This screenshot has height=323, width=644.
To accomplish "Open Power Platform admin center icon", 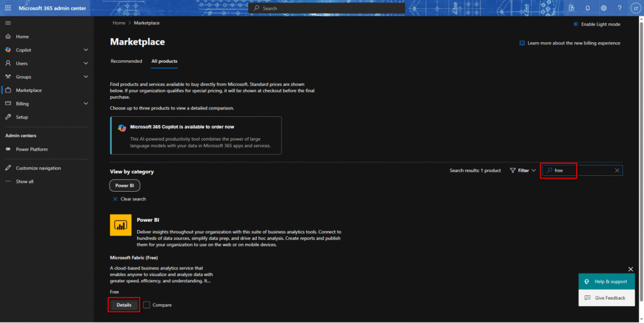I will coord(8,149).
